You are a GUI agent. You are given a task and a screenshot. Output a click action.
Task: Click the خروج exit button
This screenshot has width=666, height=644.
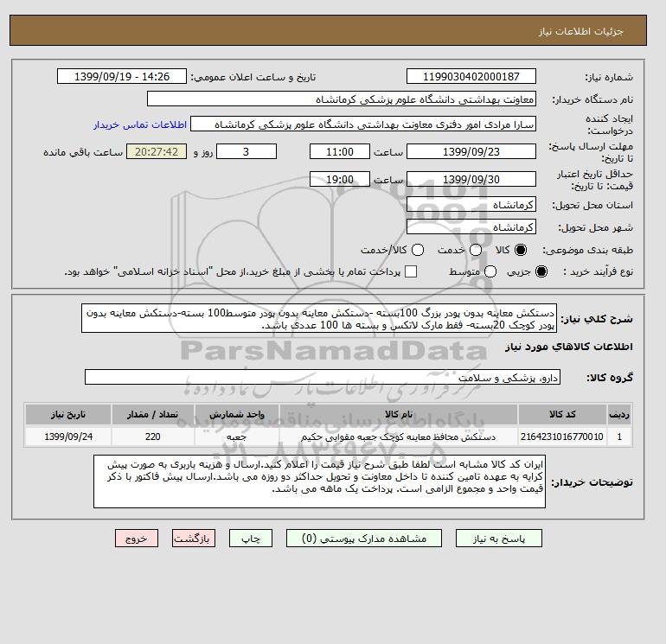[x=137, y=539]
